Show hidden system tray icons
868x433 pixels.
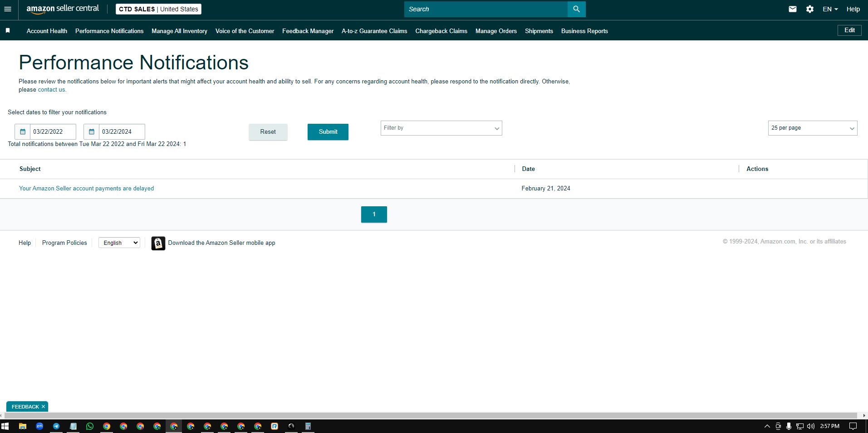pos(767,426)
